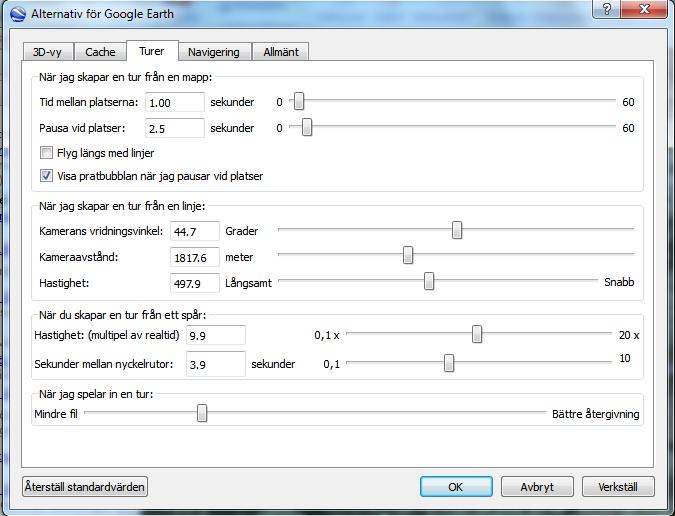Click the 0,1 x to 20 x slider handle
The image size is (675, 516).
point(477,334)
